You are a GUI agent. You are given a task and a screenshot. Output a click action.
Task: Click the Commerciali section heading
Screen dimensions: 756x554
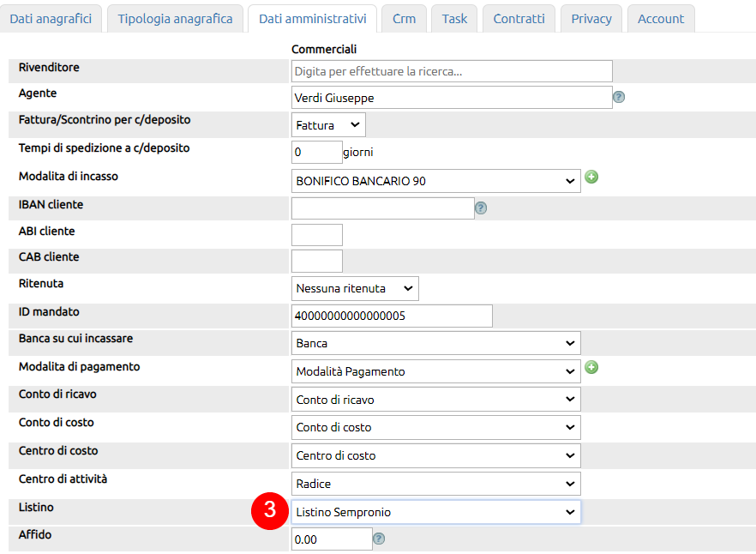pos(324,49)
